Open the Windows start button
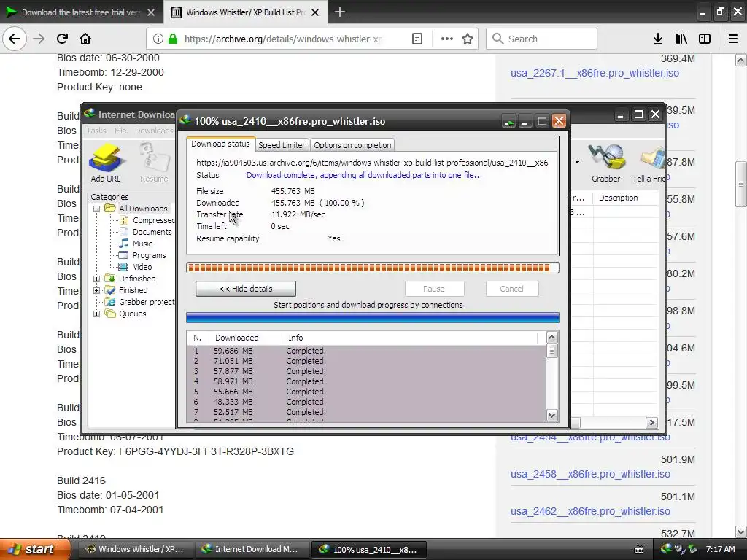 pos(34,549)
